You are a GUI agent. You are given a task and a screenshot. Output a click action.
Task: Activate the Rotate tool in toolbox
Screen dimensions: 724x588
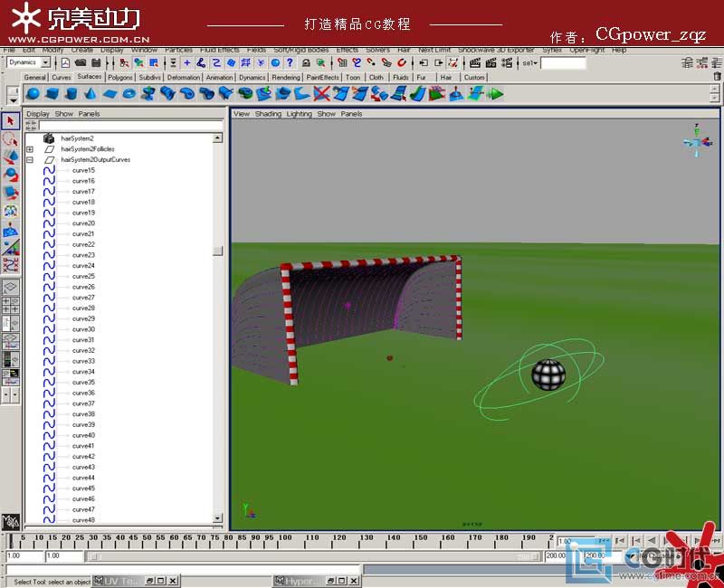click(11, 175)
